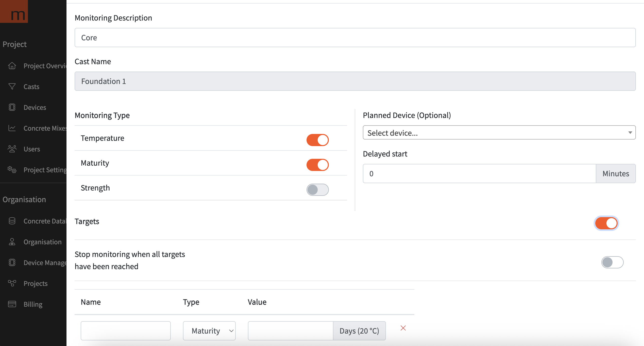Disable the Temperature monitoring toggle
Viewport: 644px width, 346px height.
tap(317, 140)
